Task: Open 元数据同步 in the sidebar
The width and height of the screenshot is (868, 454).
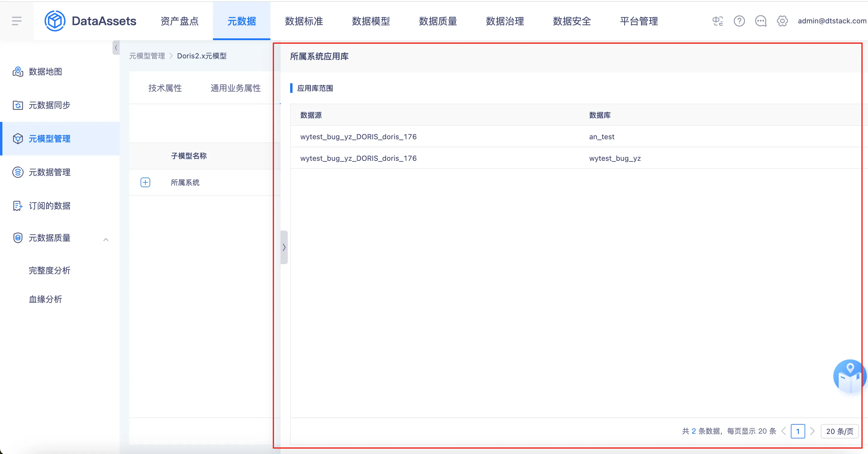Action: pos(49,105)
